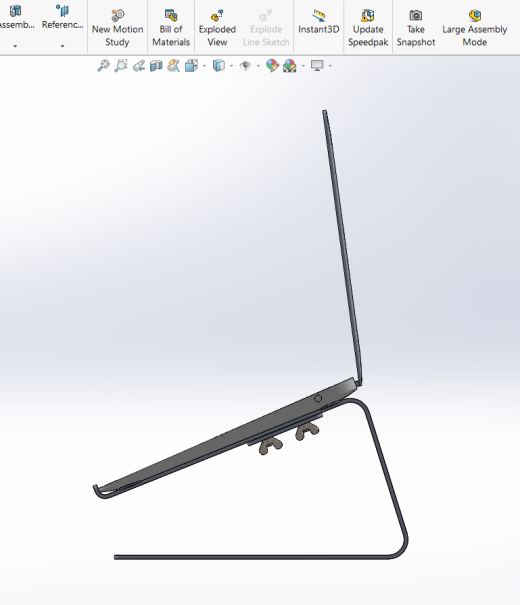This screenshot has height=605, width=520.
Task: Select the right wing nut under laptop
Action: [307, 430]
